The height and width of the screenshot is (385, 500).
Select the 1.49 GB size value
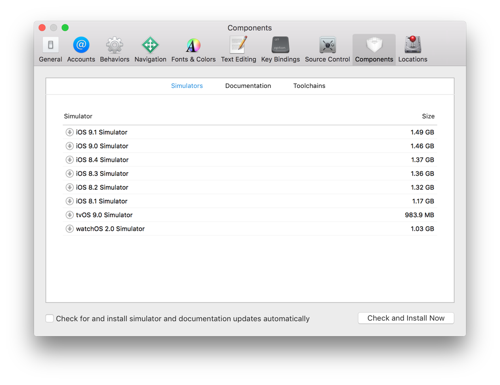tap(422, 132)
